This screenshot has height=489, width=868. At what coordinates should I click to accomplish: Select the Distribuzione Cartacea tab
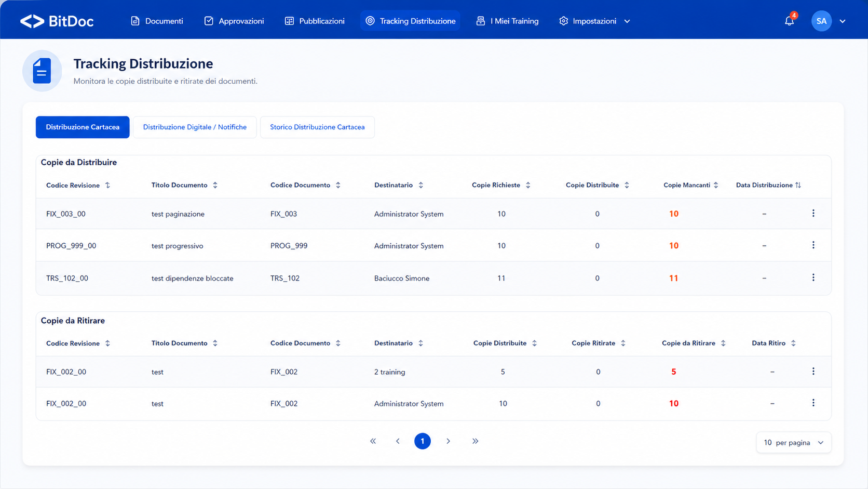83,127
